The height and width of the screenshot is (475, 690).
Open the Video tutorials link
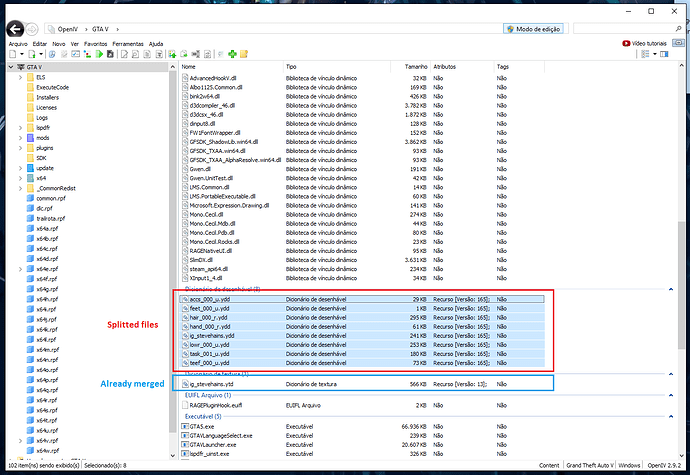click(x=649, y=44)
